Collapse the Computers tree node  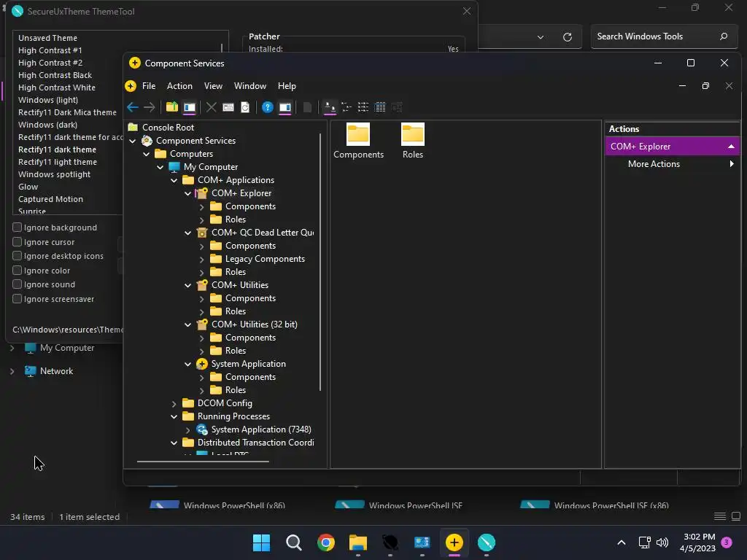click(x=146, y=154)
